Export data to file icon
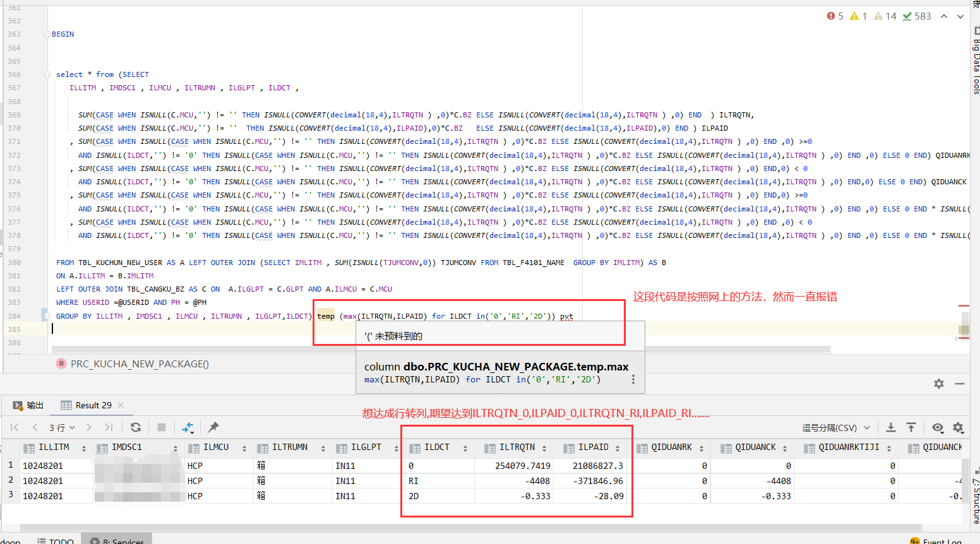Viewport: 980px width, 544px height. coord(890,427)
